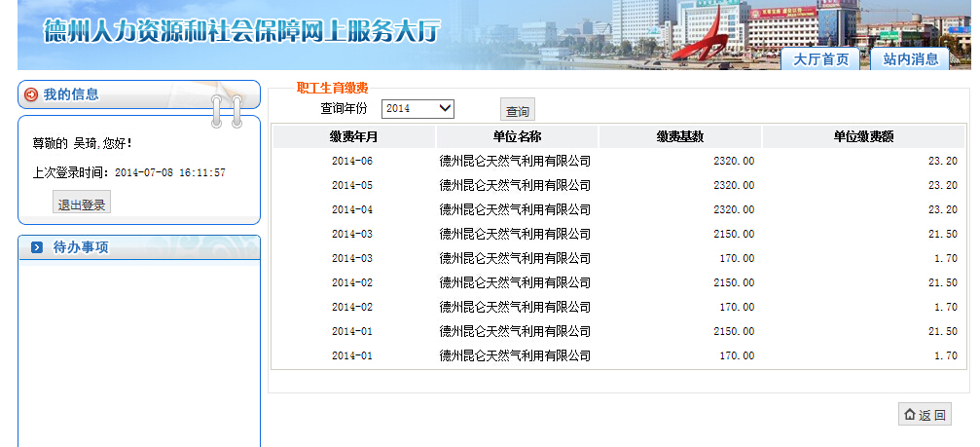Click the 缴费年月 column header
This screenshot has width=980, height=447.
(353, 136)
